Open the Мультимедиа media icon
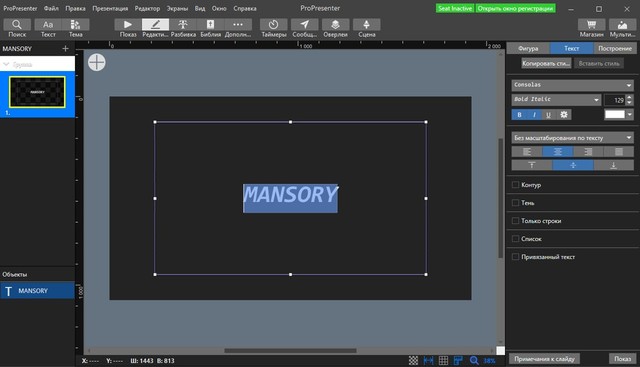 pyautogui.click(x=622, y=24)
